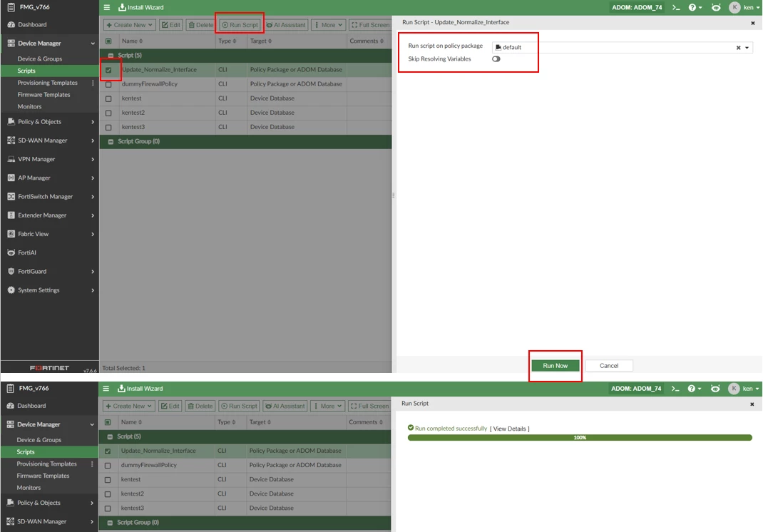Screen dimensions: 763x532
Task: Clear the default policy package selection
Action: (x=738, y=48)
